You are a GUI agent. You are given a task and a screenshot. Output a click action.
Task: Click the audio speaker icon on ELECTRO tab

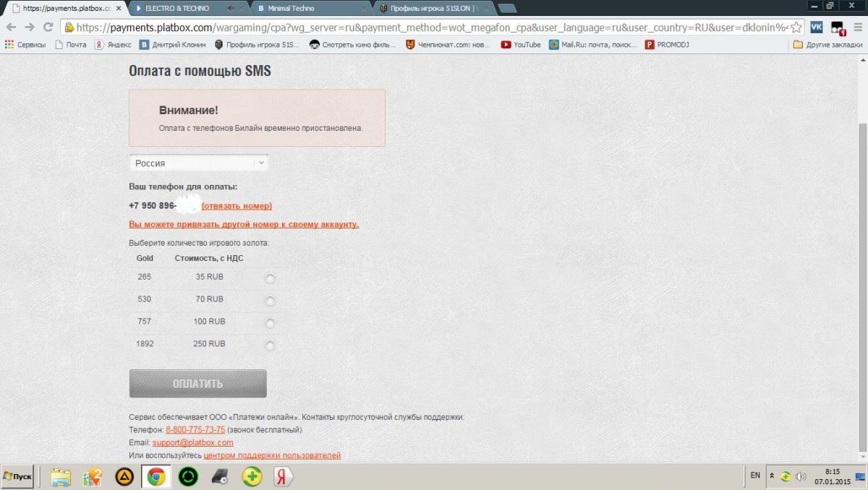click(x=230, y=9)
